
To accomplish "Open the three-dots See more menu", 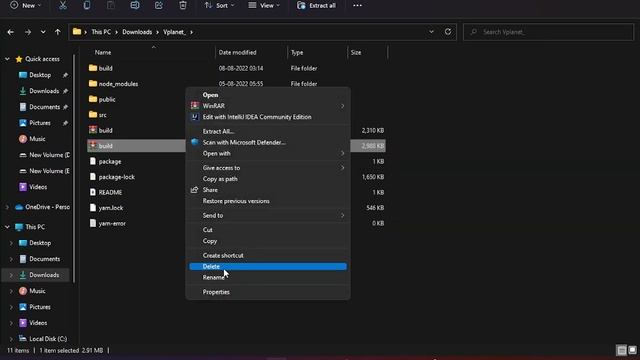I will click(357, 5).
